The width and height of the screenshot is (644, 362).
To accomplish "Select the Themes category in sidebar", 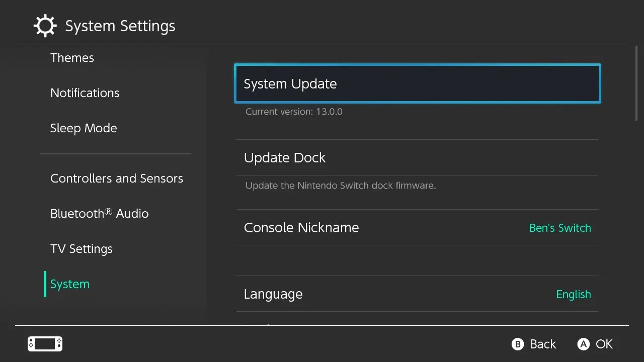I will [x=72, y=58].
